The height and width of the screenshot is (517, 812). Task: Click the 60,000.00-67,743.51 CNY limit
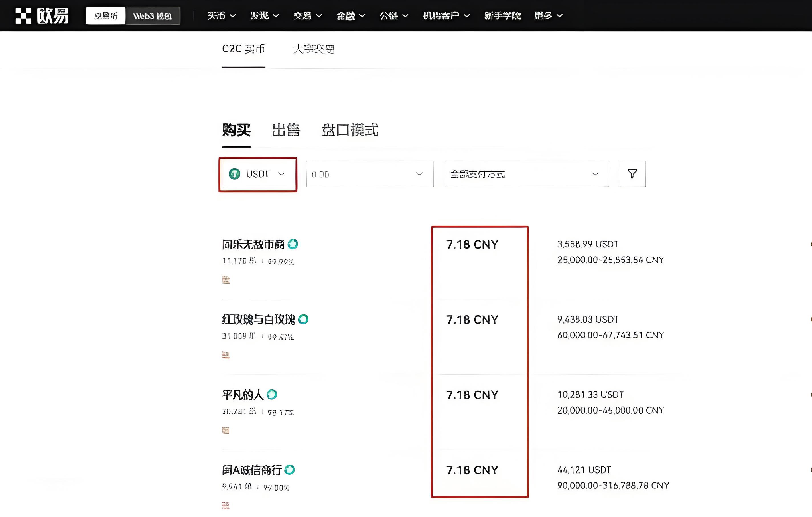[x=610, y=335]
